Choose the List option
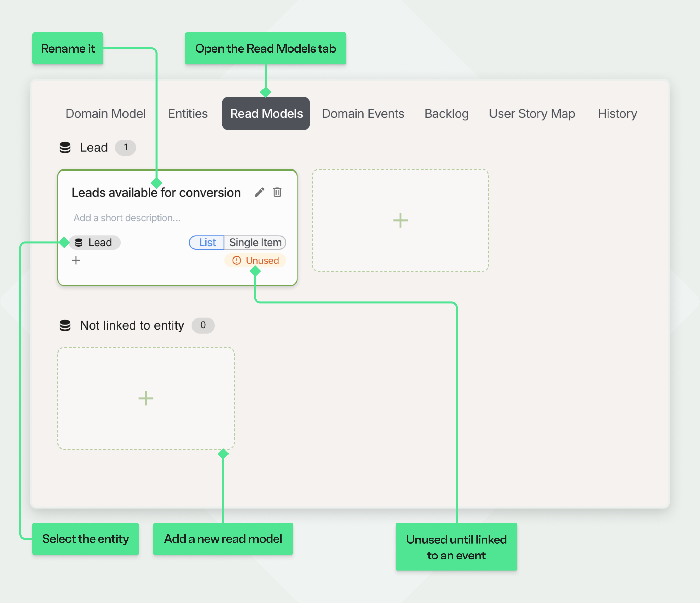This screenshot has height=603, width=700. (207, 242)
